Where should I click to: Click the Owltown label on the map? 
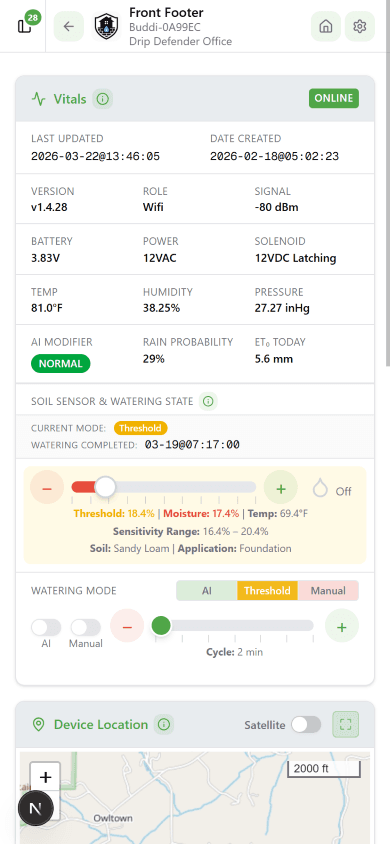coord(113,818)
